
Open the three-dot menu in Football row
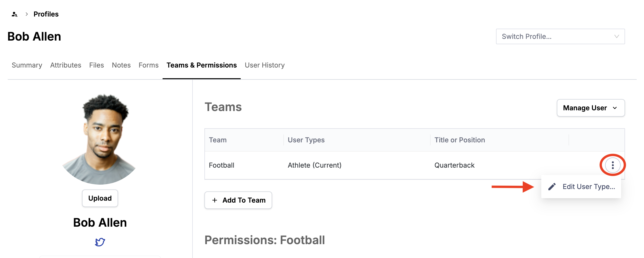(x=613, y=165)
